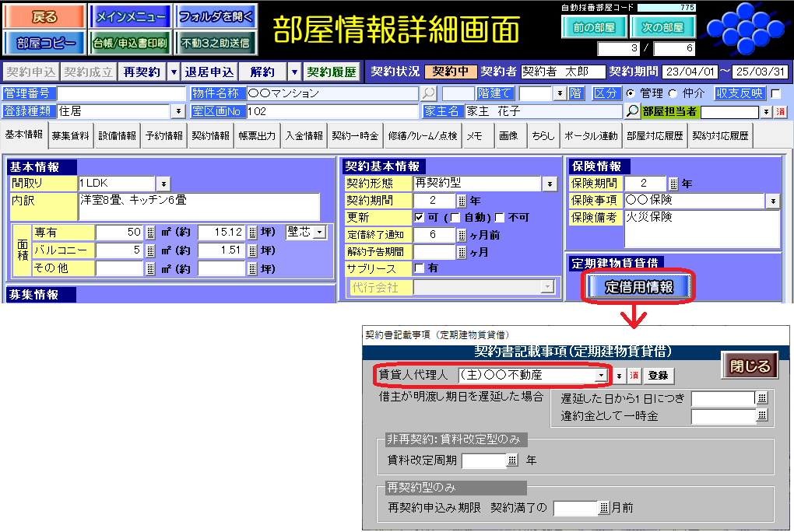The height and width of the screenshot is (532, 794).
Task: Switch to the 設備情報 tab
Action: [117, 135]
